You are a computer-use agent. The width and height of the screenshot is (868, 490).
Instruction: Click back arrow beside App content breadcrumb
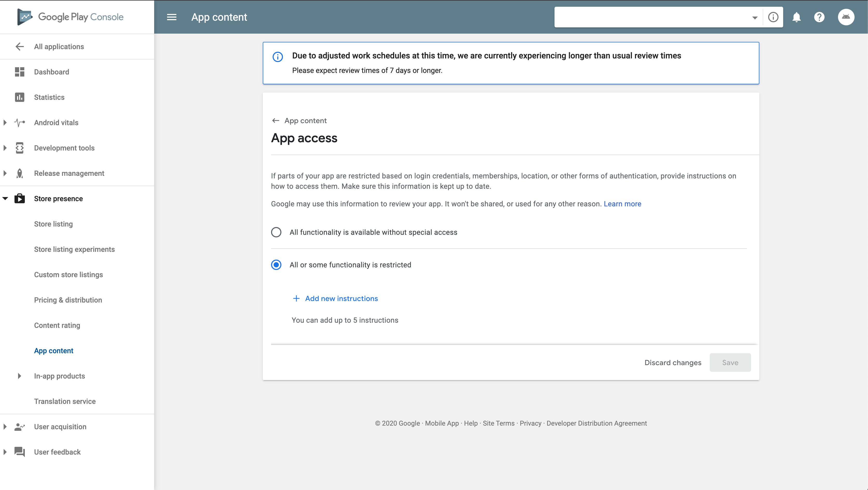(276, 120)
